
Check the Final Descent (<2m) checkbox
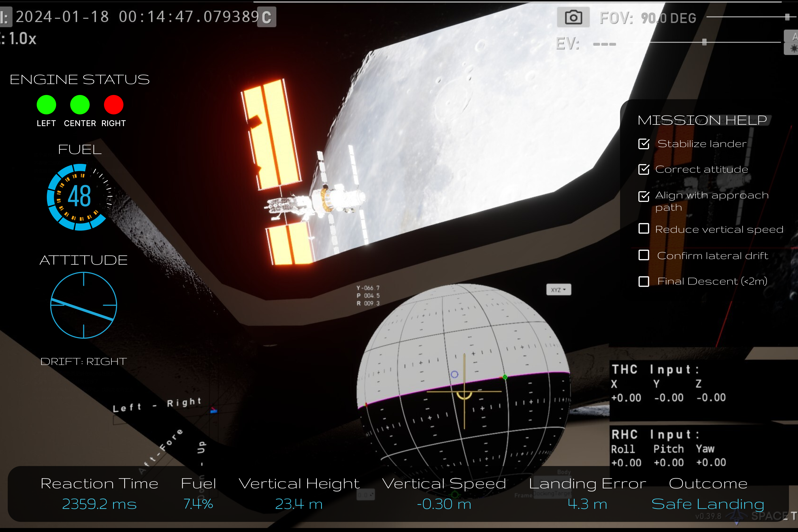click(x=644, y=281)
